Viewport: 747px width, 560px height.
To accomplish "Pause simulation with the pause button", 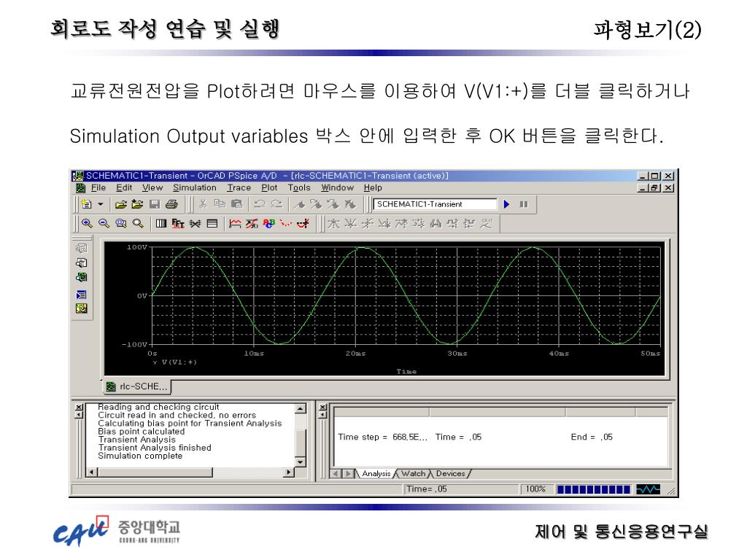I will [524, 204].
